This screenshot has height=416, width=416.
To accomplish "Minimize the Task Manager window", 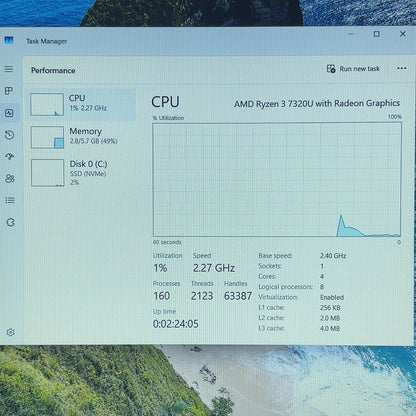I will point(351,34).
